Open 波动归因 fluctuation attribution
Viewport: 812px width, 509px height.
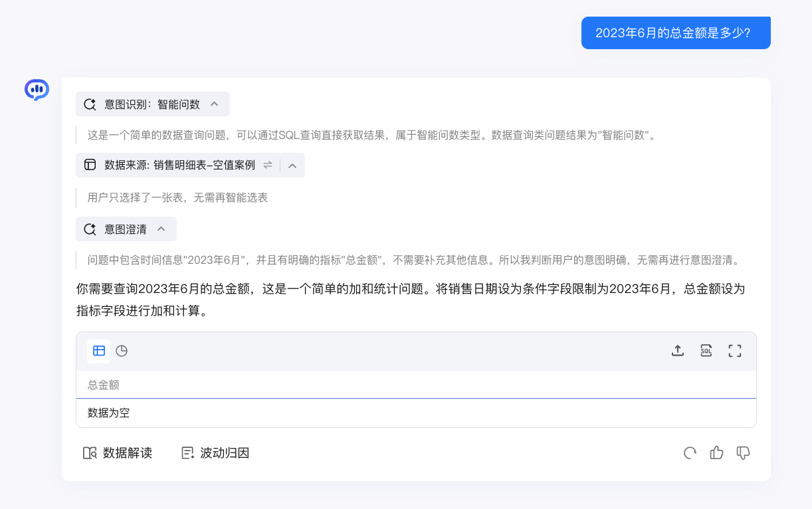215,453
